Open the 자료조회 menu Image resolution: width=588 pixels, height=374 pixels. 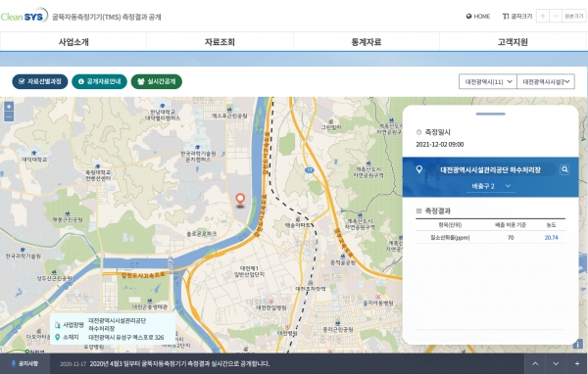pyautogui.click(x=220, y=41)
